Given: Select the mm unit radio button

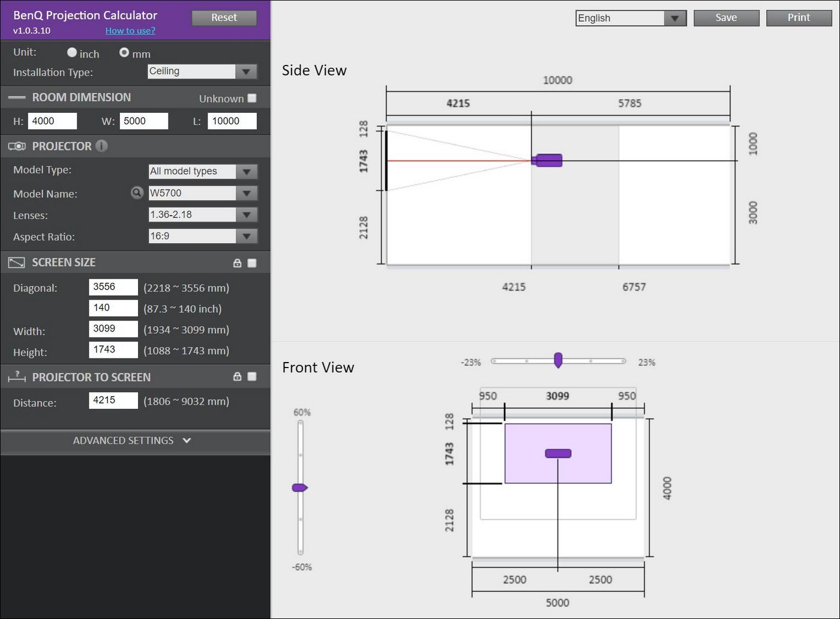Looking at the screenshot, I should point(124,53).
